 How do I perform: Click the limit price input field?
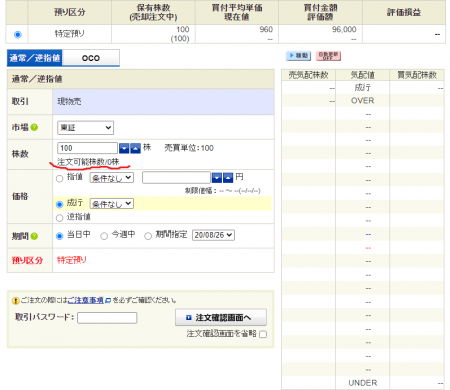176,178
